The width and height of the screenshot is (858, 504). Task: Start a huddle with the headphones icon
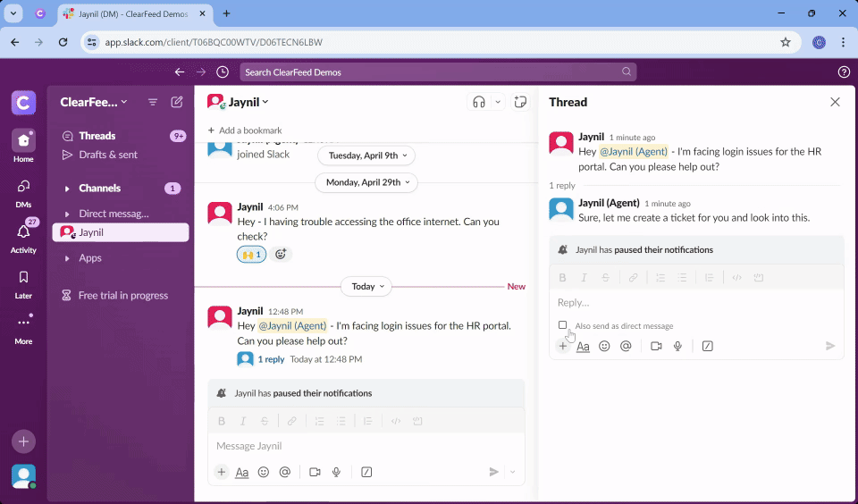[x=479, y=102]
